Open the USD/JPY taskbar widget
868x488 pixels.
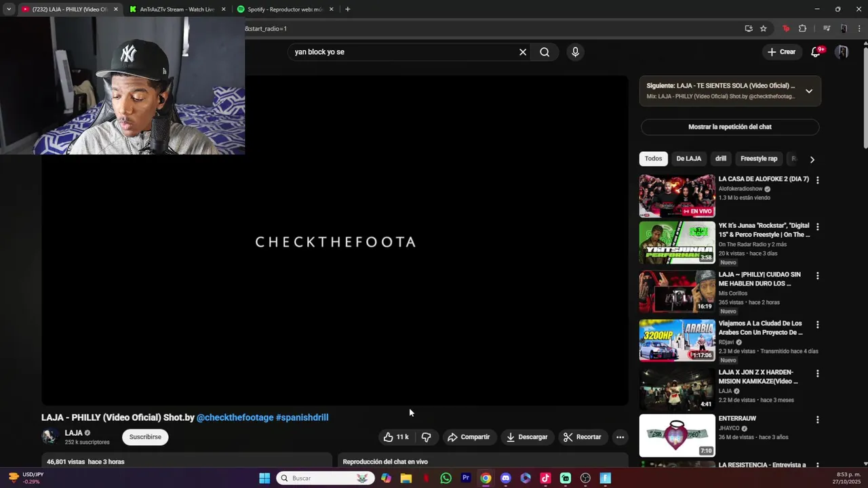click(26, 478)
